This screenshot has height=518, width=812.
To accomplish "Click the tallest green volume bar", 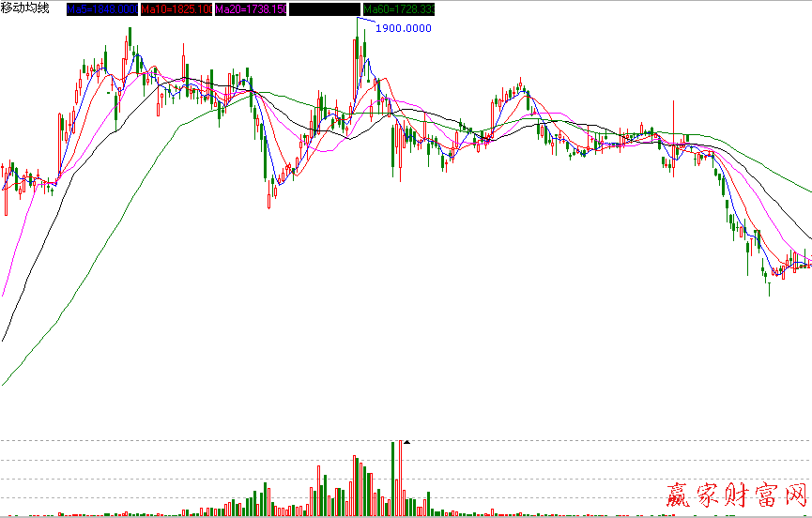I will [x=392, y=479].
